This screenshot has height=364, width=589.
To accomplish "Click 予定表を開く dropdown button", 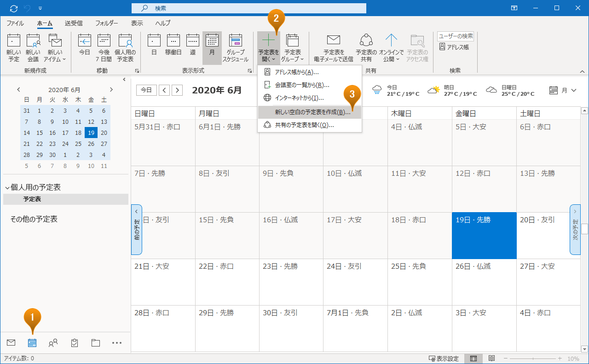I will pos(269,48).
